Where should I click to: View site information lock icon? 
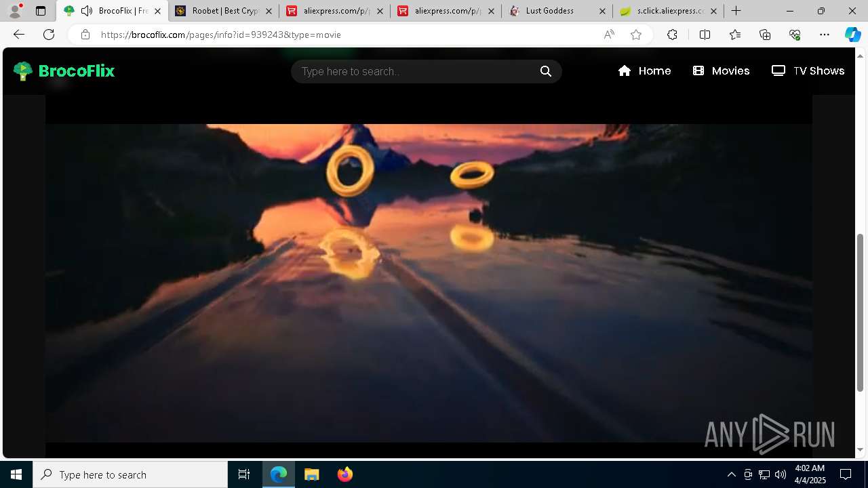85,35
